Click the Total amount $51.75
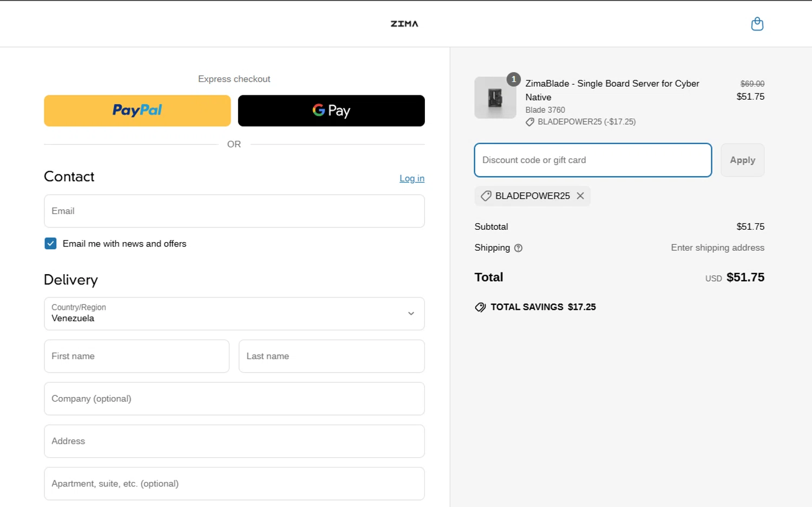The width and height of the screenshot is (812, 507). coord(745,277)
